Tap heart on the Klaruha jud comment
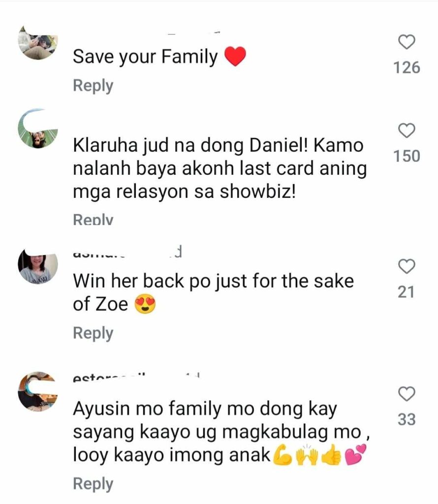438x504 pixels. [x=407, y=130]
